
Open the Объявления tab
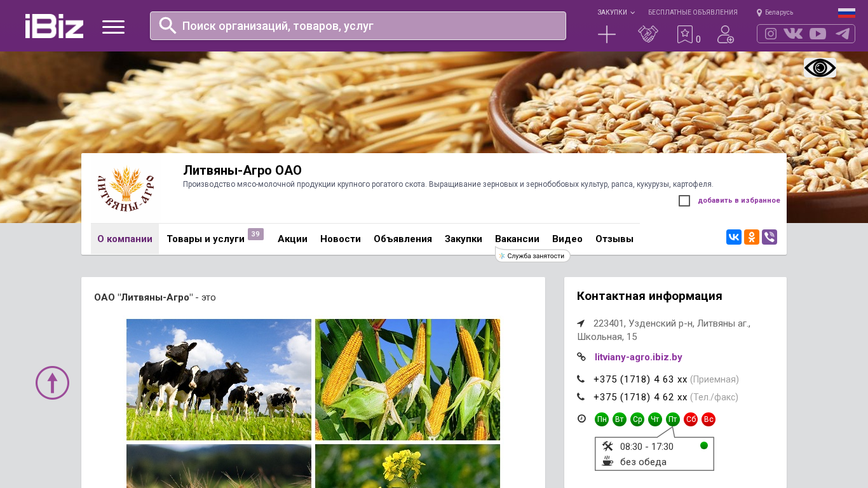point(403,239)
